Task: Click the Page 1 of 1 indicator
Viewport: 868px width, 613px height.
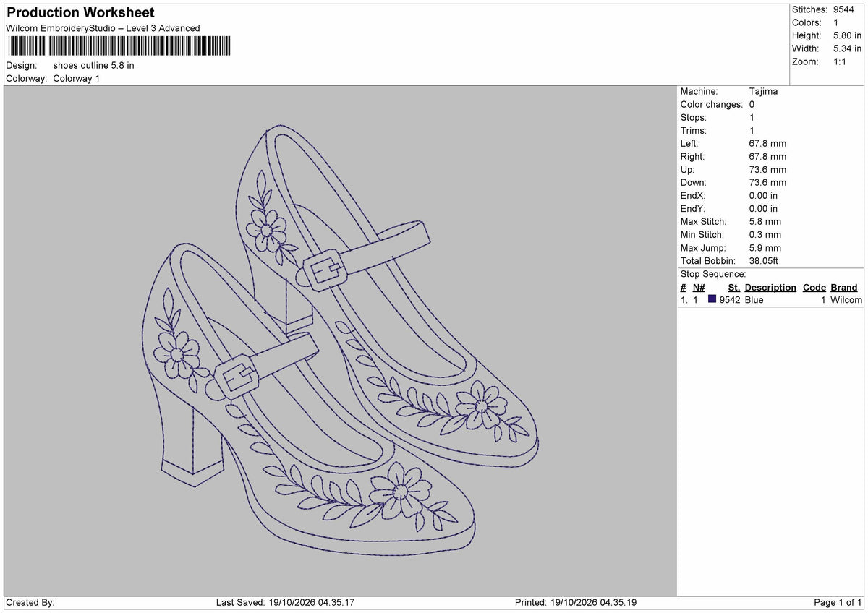Action: tap(838, 603)
